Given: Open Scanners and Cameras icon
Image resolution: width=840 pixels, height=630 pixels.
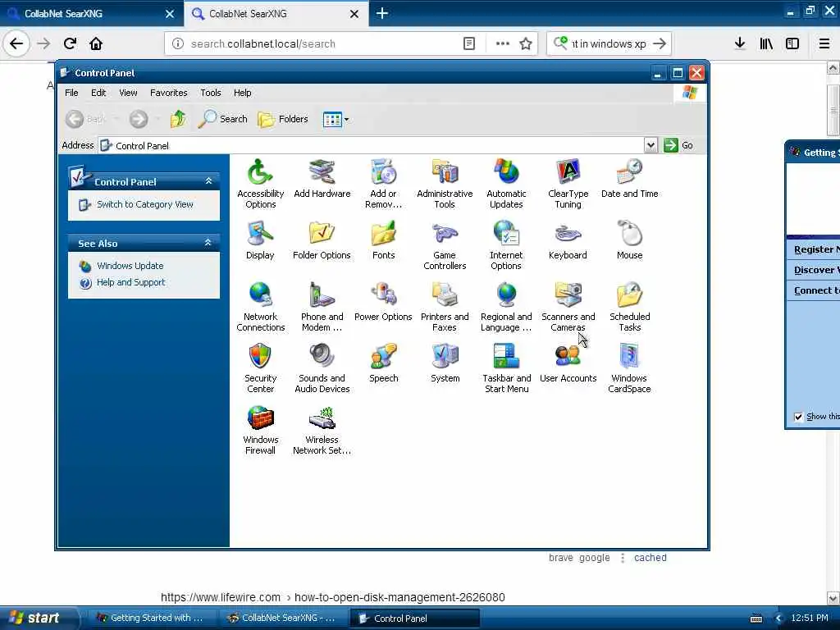Looking at the screenshot, I should [568, 307].
